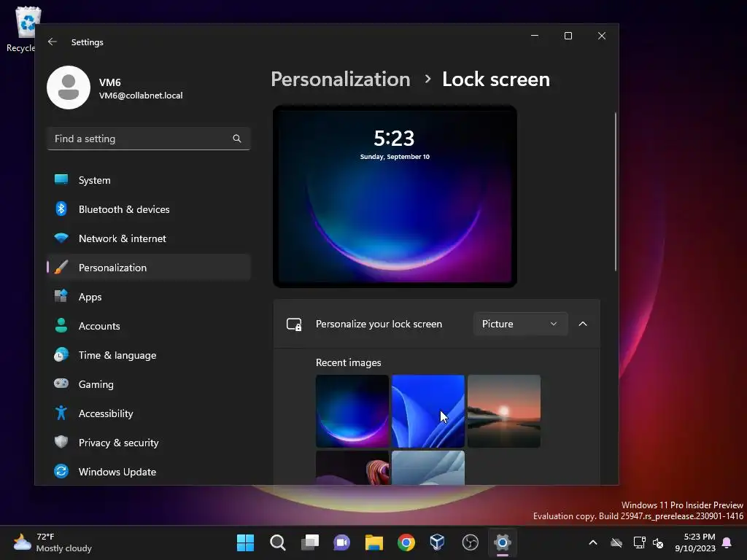Open Time & language settings
This screenshot has width=747, height=560.
[149, 355]
